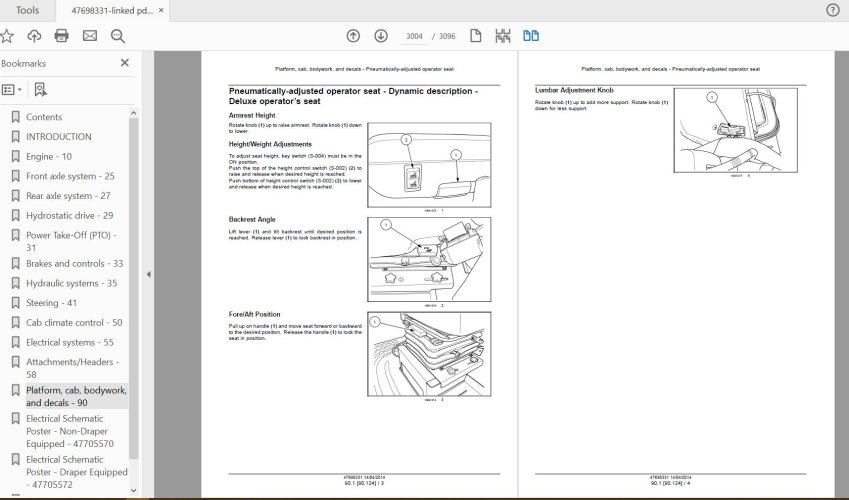
Task: Click the cloud upload icon
Action: [34, 36]
